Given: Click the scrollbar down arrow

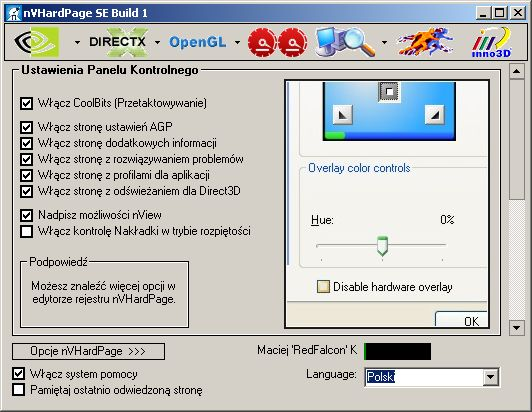Looking at the screenshot, I should [516, 328].
